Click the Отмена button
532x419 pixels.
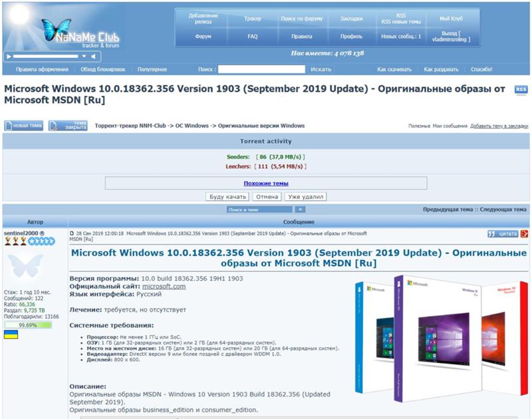pos(267,196)
